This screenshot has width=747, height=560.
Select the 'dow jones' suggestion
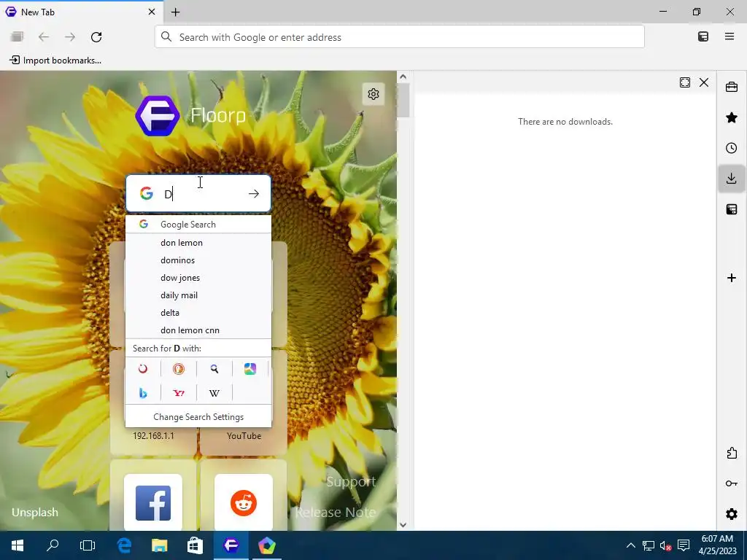pyautogui.click(x=198, y=278)
